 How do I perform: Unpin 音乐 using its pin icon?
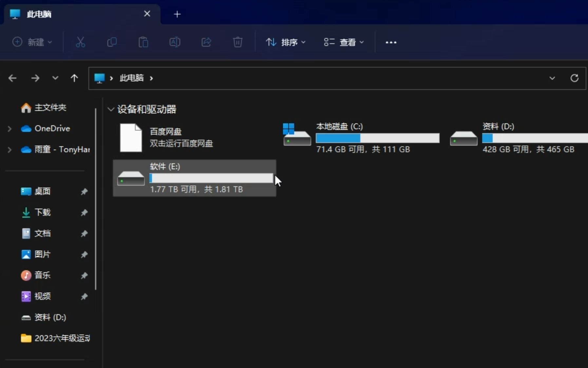pos(84,276)
